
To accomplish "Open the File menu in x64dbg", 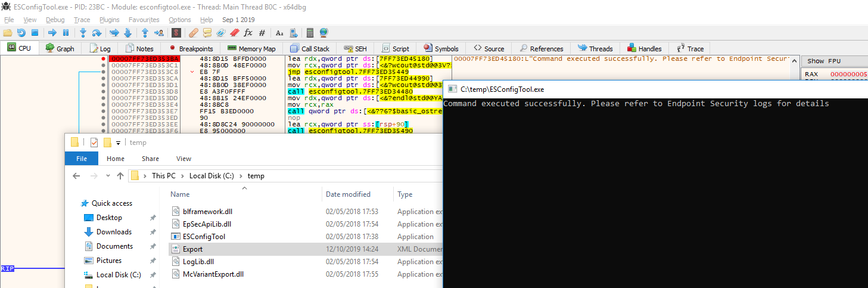I will pyautogui.click(x=9, y=20).
